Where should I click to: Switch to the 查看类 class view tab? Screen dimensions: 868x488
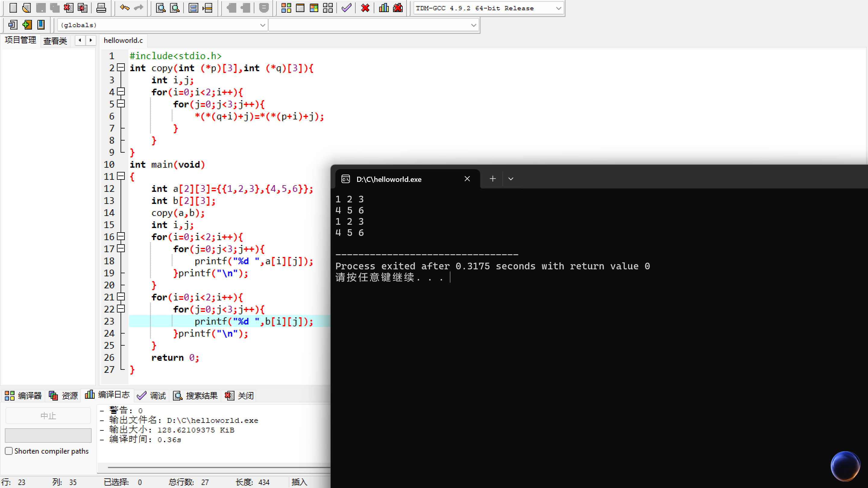55,41
